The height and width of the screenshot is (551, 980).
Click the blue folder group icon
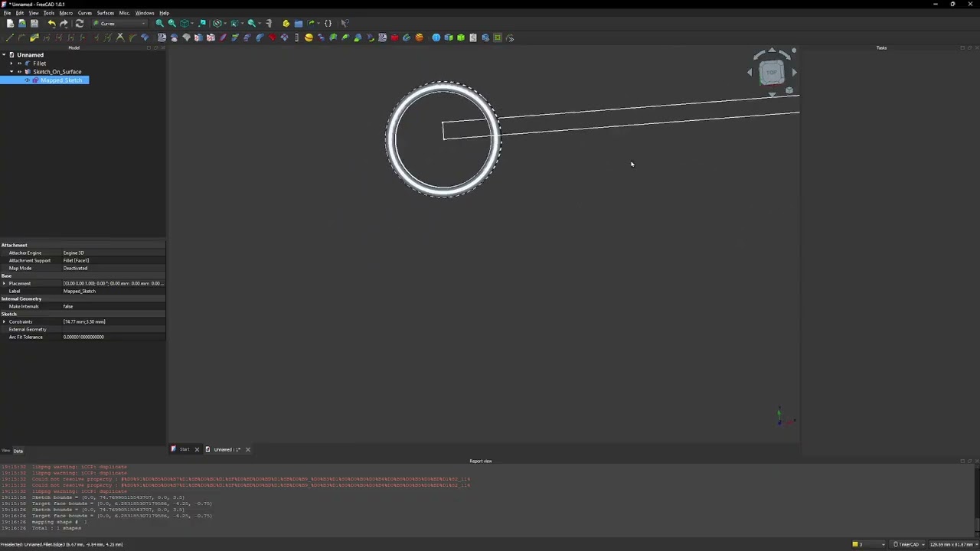pyautogui.click(x=299, y=24)
